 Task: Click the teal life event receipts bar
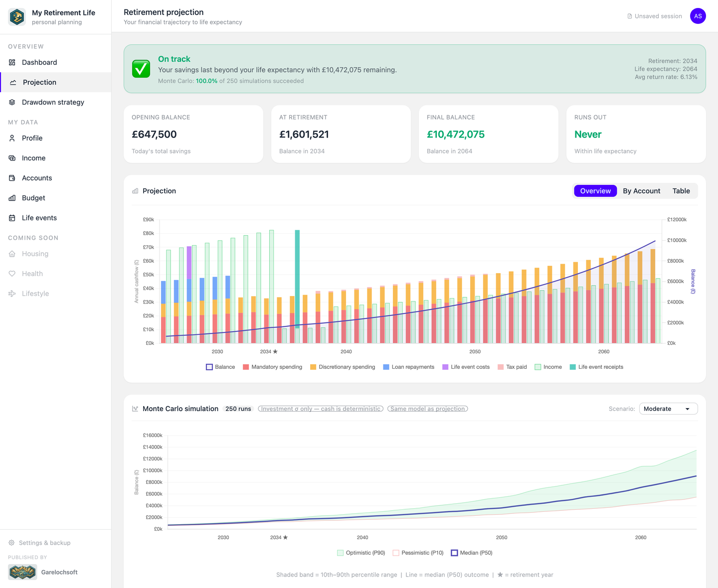[297, 279]
